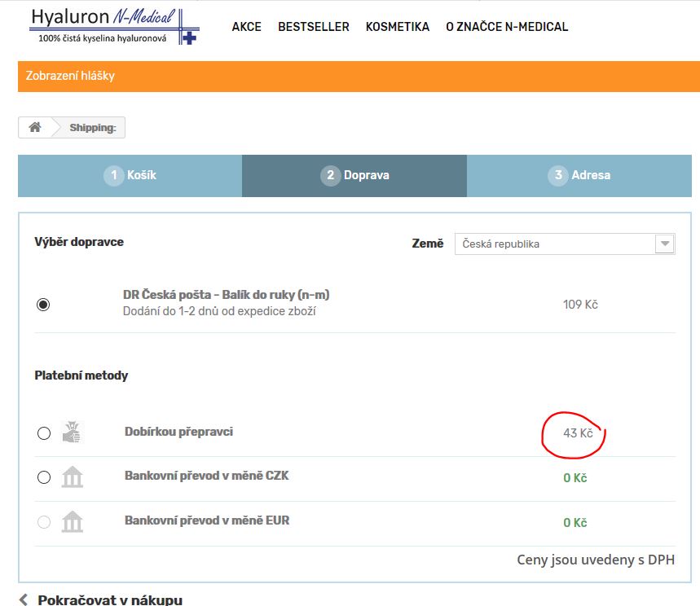Go to KOSMETIKA in the navigation

397,27
